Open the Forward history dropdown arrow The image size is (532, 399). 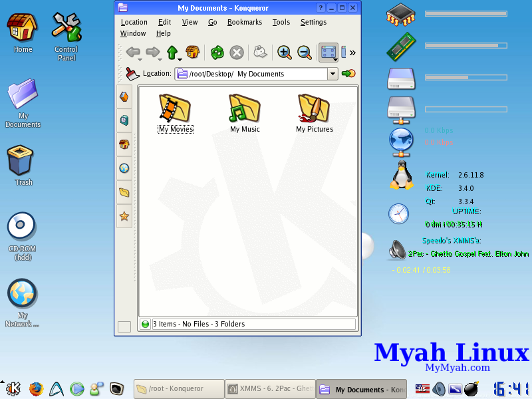pyautogui.click(x=160, y=60)
